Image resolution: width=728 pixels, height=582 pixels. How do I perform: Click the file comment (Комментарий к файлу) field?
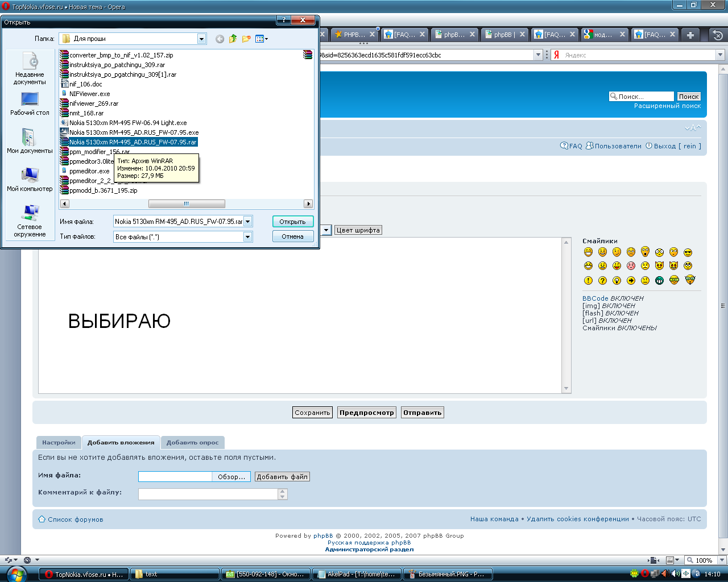click(208, 494)
